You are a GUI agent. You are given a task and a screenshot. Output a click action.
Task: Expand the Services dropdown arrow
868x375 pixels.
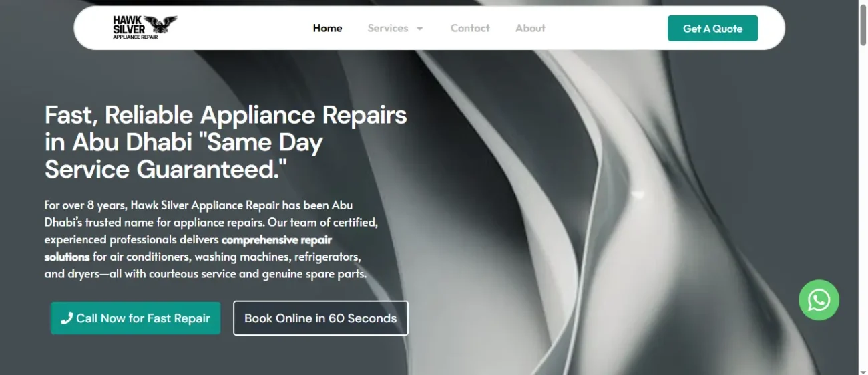[x=420, y=29]
